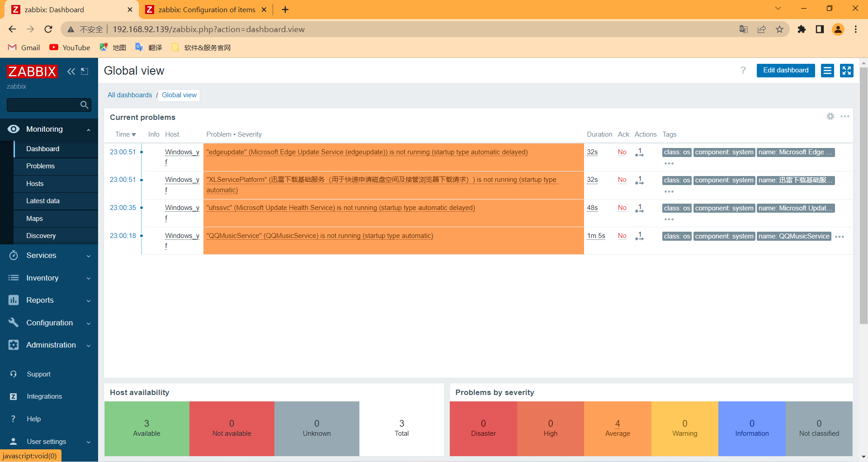Open the dashboard actions hamburger menu

[827, 71]
